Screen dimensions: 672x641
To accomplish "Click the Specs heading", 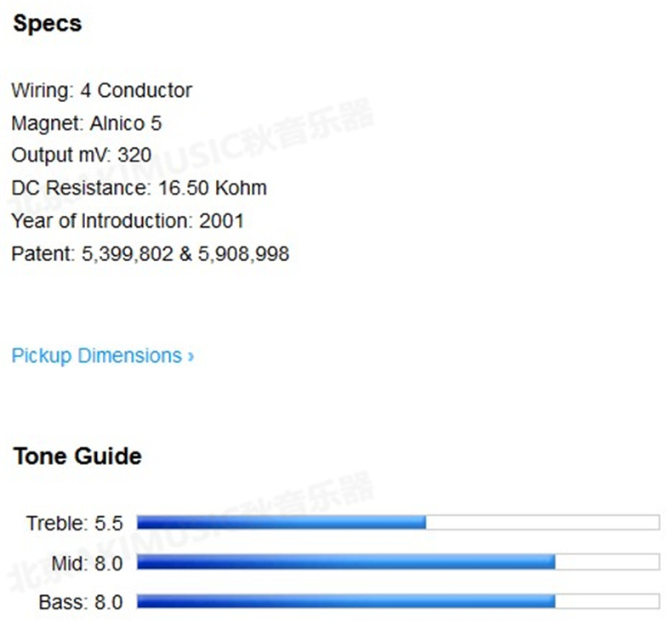I will coord(48,24).
